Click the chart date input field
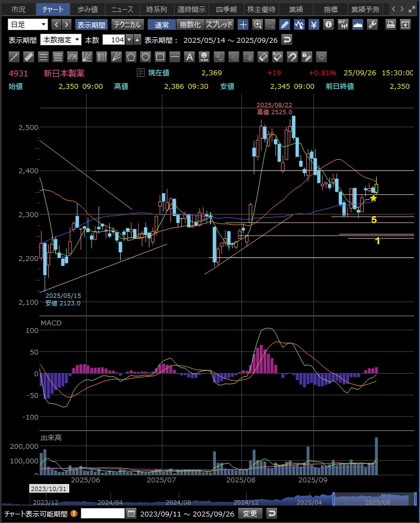The width and height of the screenshot is (420, 523). (x=103, y=513)
